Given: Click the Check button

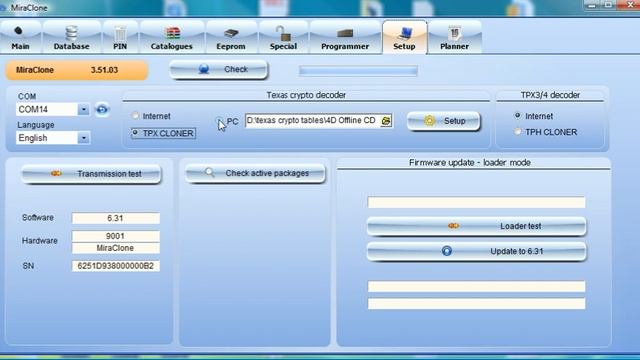Looking at the screenshot, I should (x=219, y=69).
